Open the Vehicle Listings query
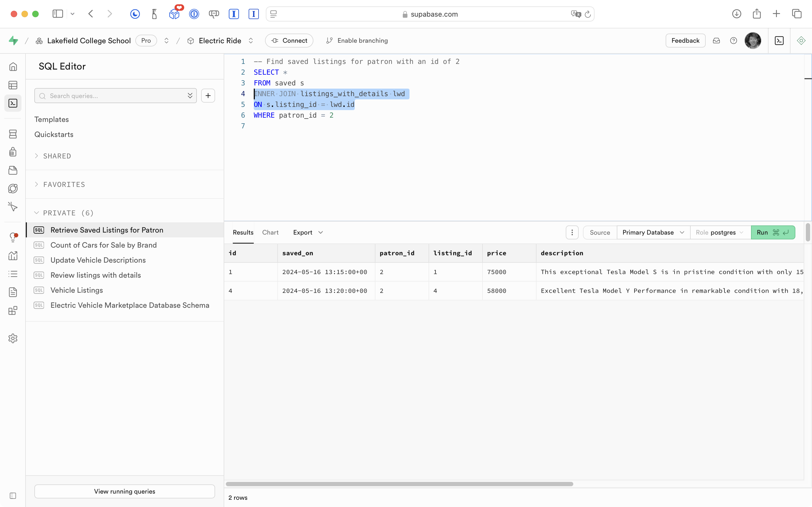 tap(77, 290)
